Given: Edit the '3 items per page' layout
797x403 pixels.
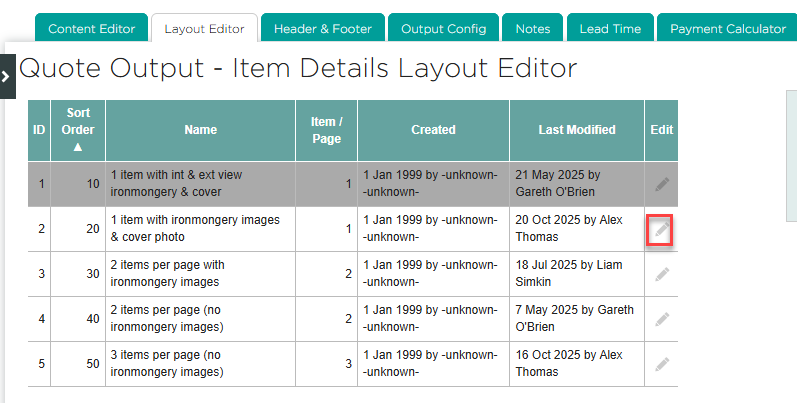Looking at the screenshot, I should (x=661, y=364).
